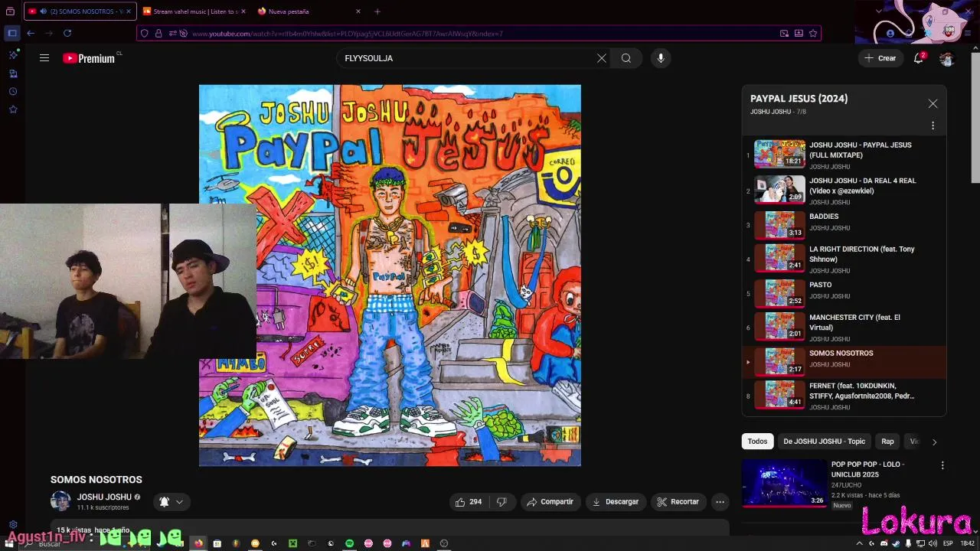
Task: Play PAYPAL JESUS (FULL MIXTAPE) playlist item
Action: coord(844,155)
